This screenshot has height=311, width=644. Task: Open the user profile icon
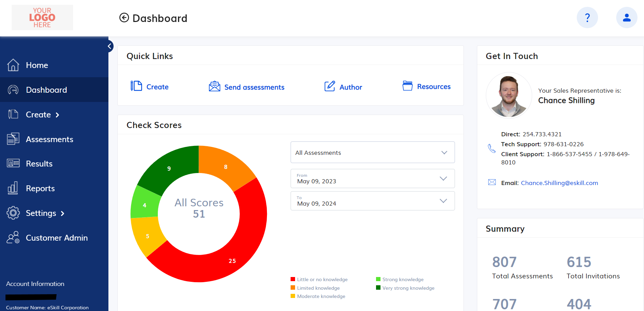(627, 18)
